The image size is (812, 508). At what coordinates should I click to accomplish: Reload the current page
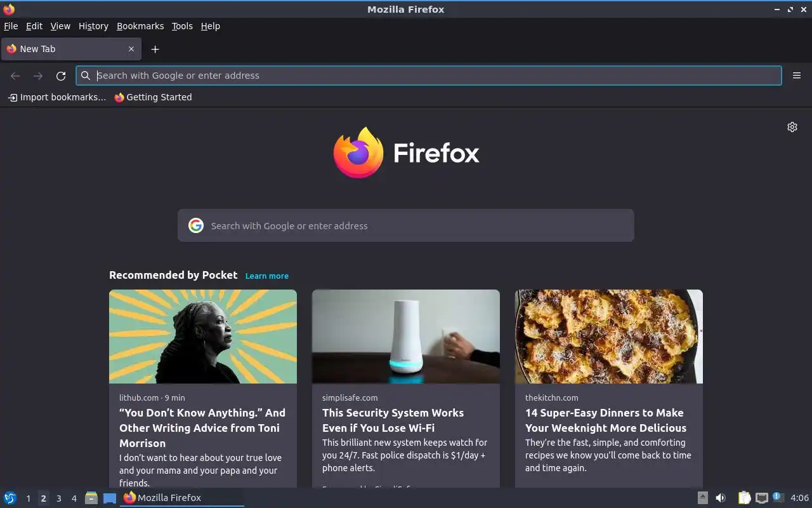[61, 76]
